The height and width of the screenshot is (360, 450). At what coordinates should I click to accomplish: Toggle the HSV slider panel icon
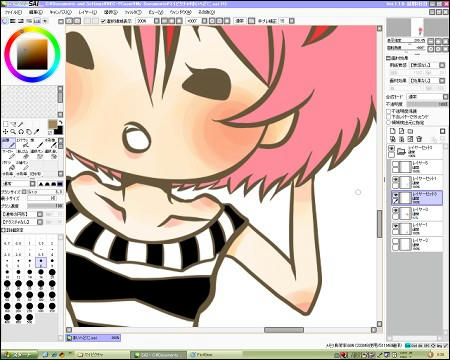tap(21, 21)
